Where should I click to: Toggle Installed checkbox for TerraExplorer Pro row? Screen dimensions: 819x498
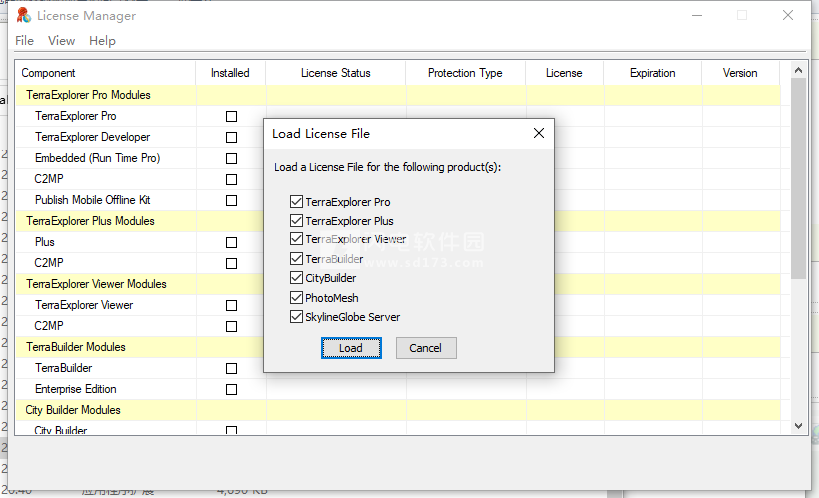click(x=231, y=117)
